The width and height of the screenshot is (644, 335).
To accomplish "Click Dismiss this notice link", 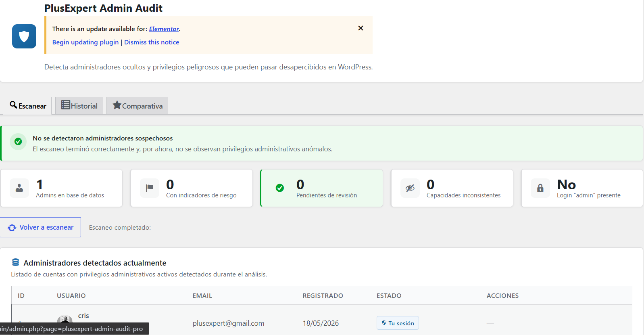I will tap(152, 42).
